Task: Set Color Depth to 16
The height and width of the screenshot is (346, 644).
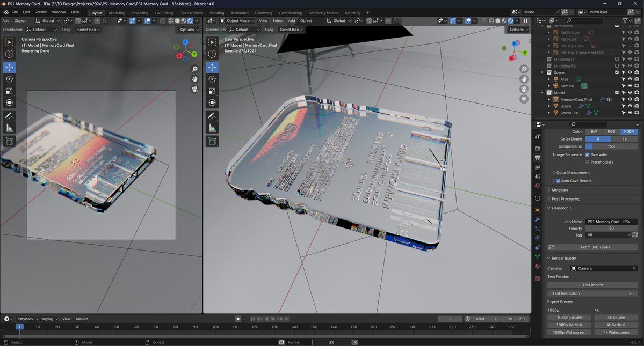Action: [x=625, y=139]
